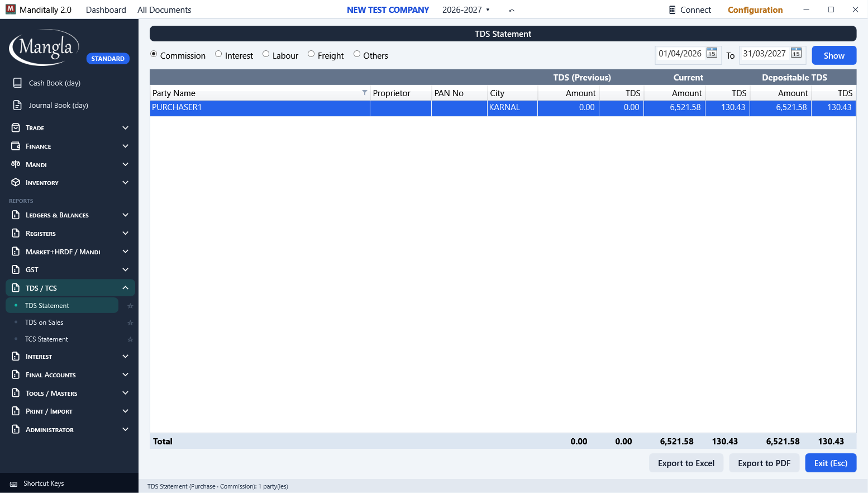
Task: Open the To date calendar picker
Action: [796, 53]
